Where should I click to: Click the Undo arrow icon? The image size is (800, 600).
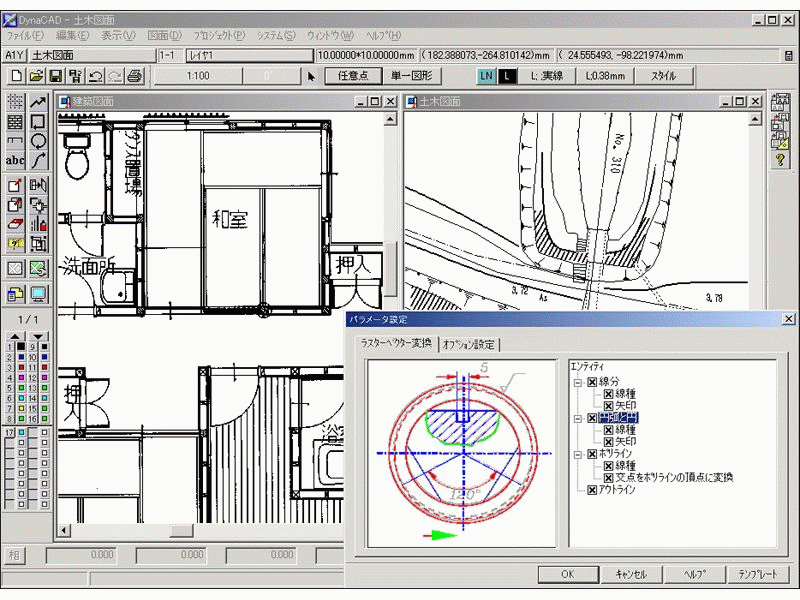click(x=95, y=76)
